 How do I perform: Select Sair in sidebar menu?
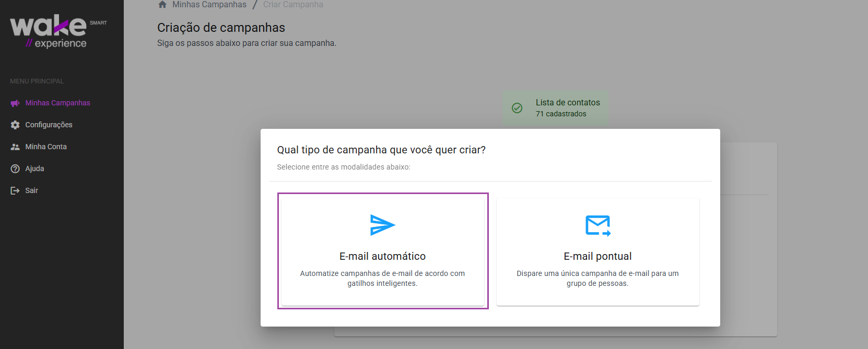(31, 191)
